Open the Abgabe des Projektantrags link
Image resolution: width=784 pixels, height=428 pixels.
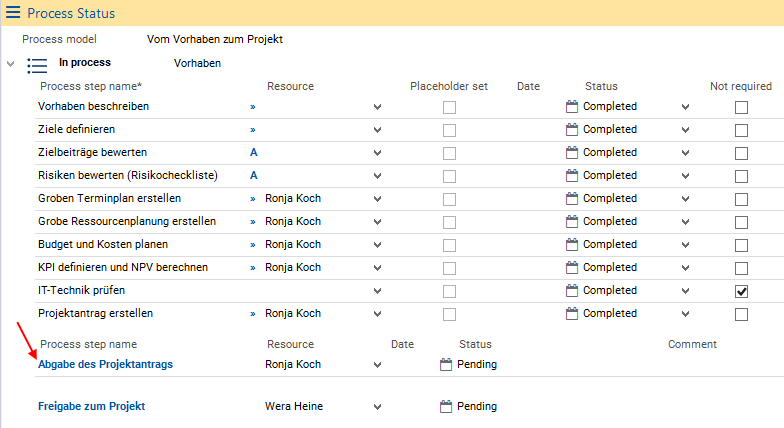[105, 365]
